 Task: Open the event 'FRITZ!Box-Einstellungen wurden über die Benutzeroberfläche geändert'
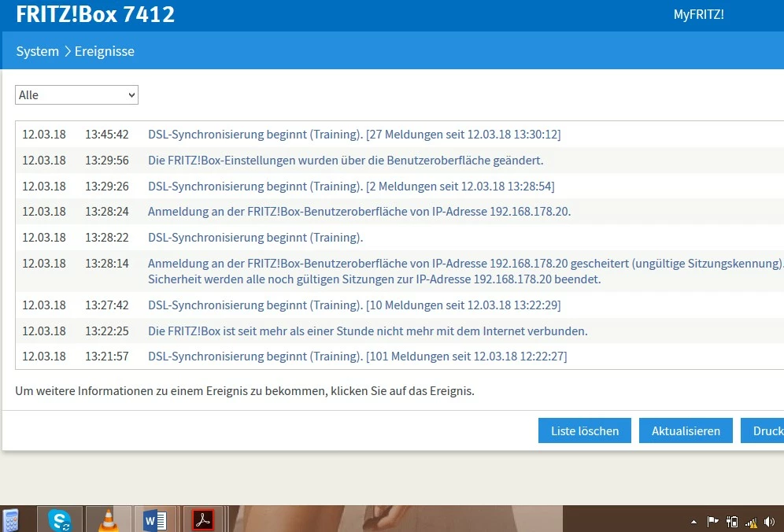[x=346, y=160]
